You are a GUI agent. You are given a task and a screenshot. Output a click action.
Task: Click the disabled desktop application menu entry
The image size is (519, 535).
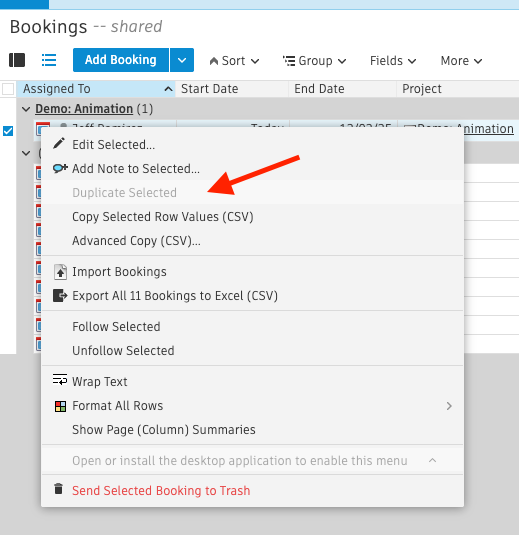click(252, 461)
